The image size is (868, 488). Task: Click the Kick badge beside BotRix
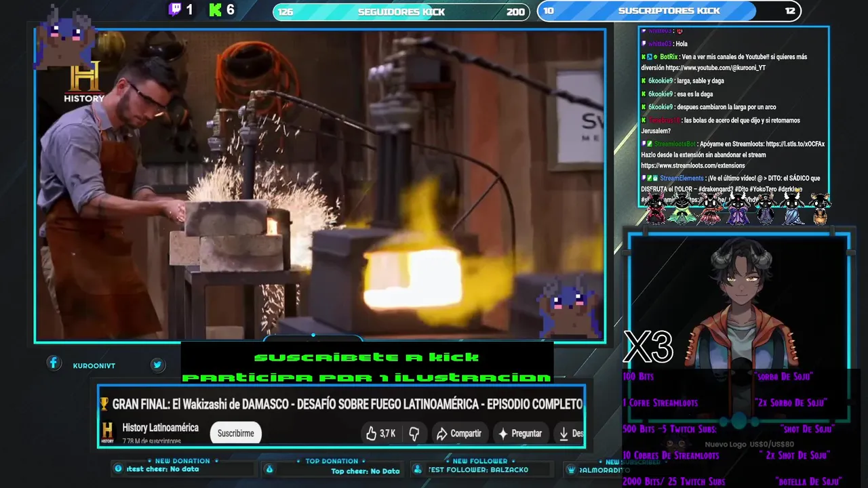tap(644, 57)
